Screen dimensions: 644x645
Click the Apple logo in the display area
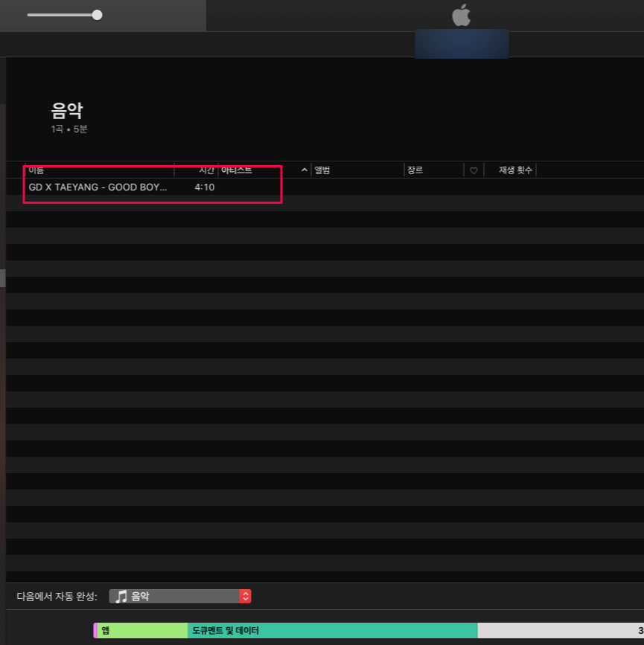pos(461,15)
